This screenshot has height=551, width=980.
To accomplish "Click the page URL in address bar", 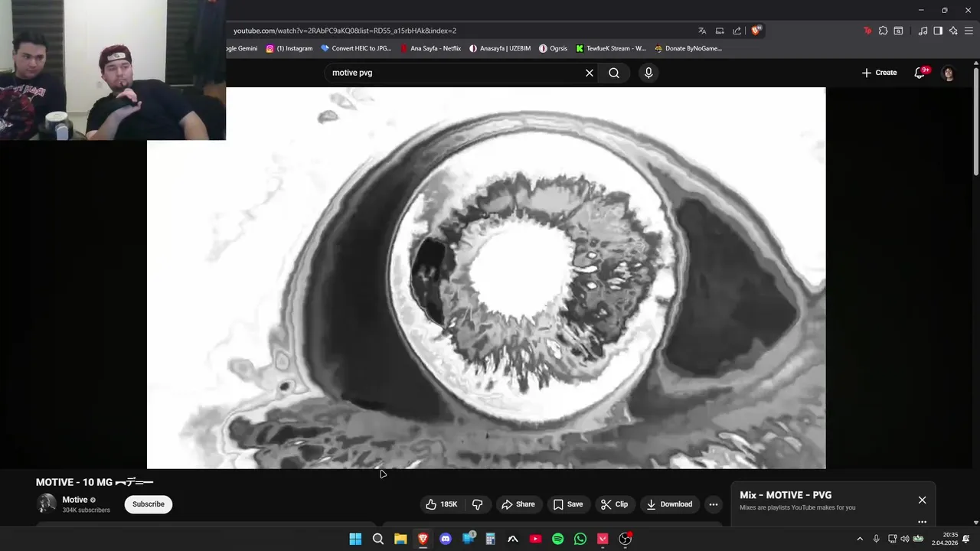I will pyautogui.click(x=345, y=31).
